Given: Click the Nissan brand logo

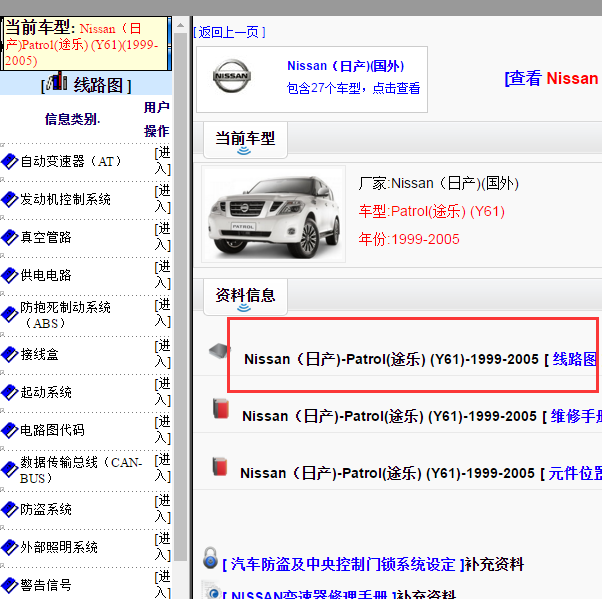Looking at the screenshot, I should (x=232, y=76).
